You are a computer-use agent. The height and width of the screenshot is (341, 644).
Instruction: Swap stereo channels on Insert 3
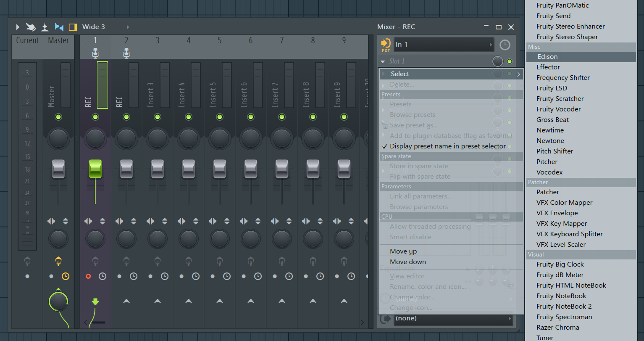click(x=150, y=221)
